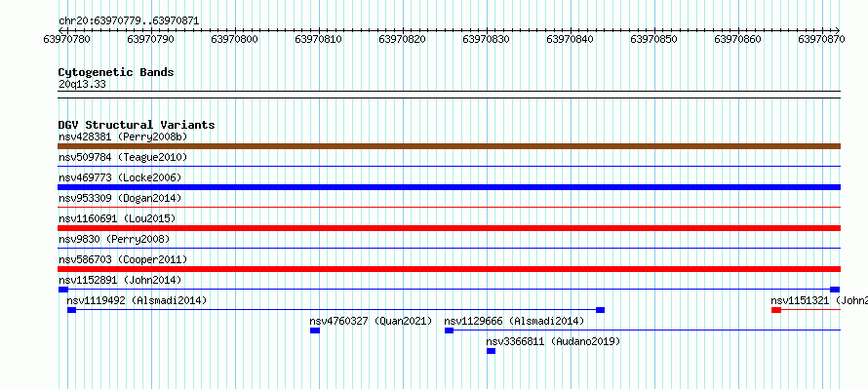Viewport: 868px width, 389px height.
Task: Select nsv1151321 variant label
Action: (x=819, y=300)
